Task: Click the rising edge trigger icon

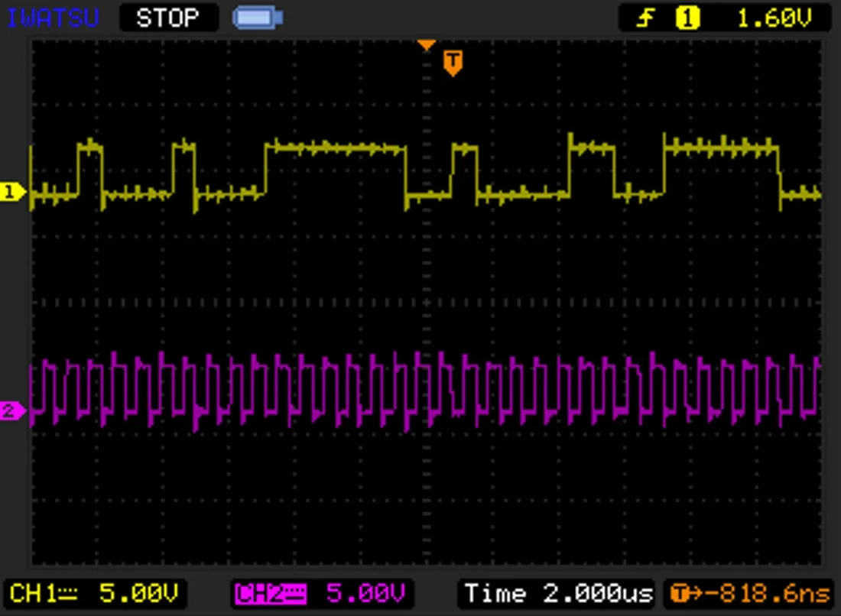Action: [646, 19]
